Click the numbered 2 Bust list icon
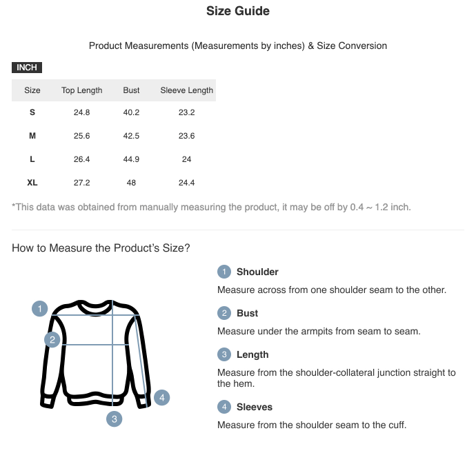Viewport: 476px width, 453px height. (224, 313)
